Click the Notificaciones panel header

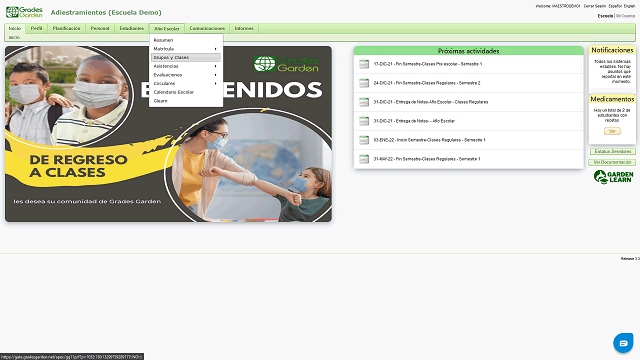click(x=612, y=50)
